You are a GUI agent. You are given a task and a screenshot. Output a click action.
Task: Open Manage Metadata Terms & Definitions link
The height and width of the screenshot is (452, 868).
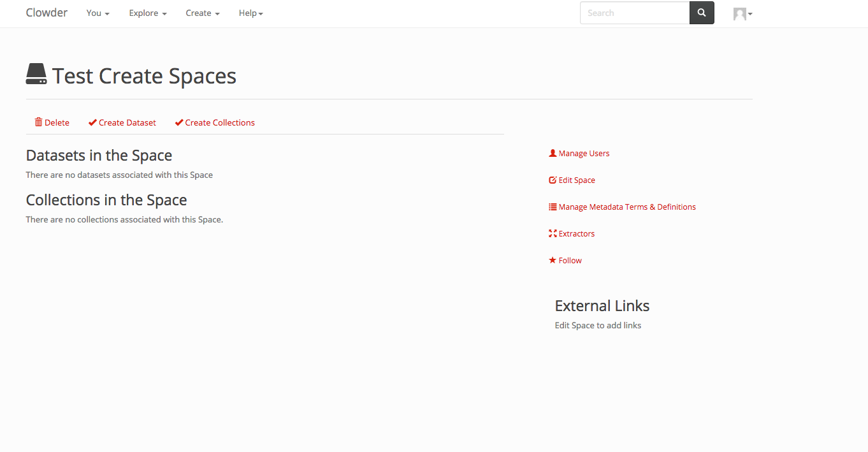[627, 207]
